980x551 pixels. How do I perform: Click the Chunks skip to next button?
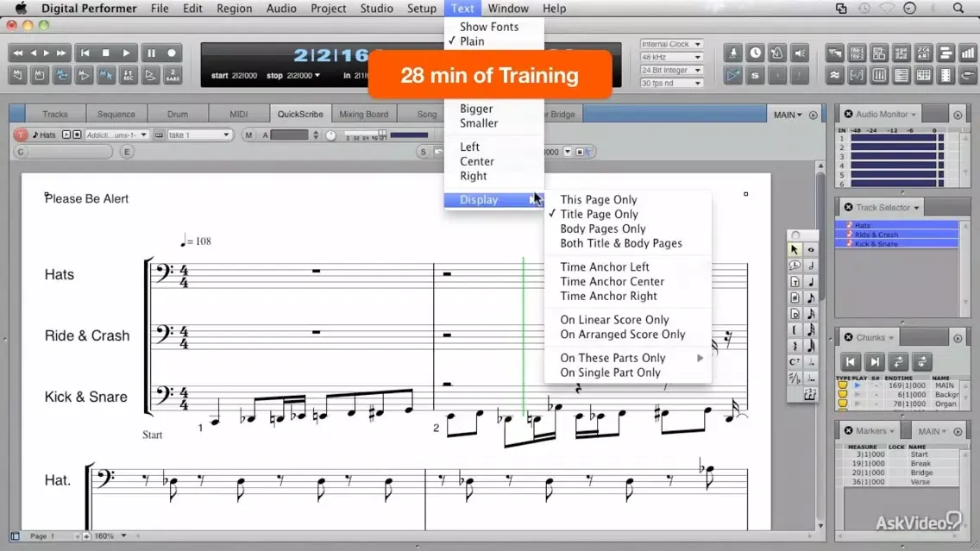point(875,361)
